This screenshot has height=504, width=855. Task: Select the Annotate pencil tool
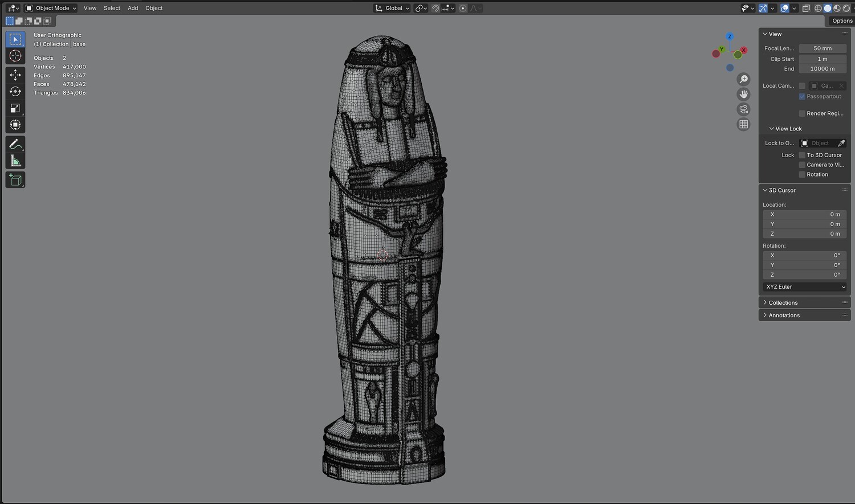(15, 144)
